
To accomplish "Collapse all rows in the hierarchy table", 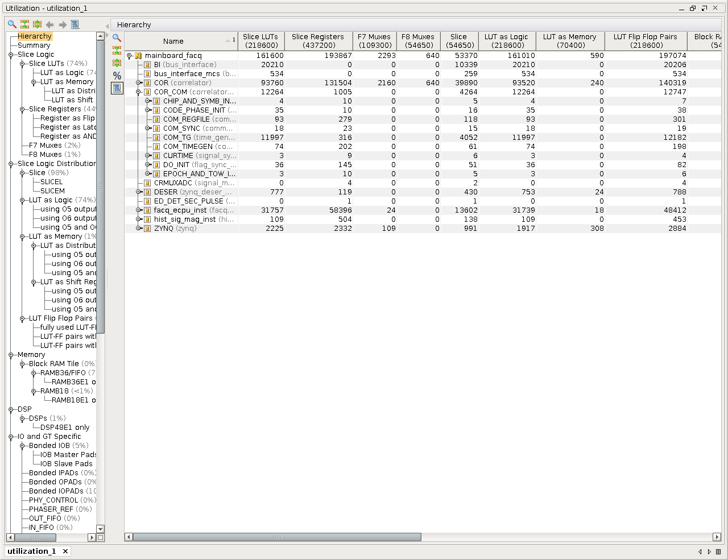I will (117, 51).
